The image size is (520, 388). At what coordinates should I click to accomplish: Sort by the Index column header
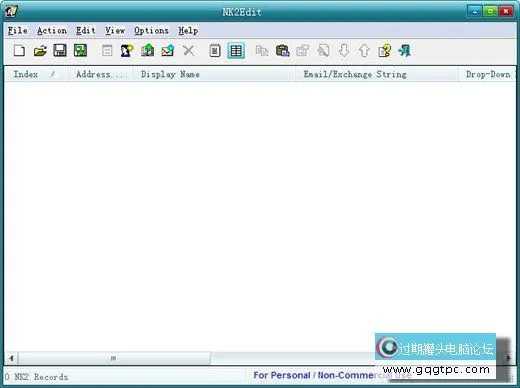click(36, 74)
